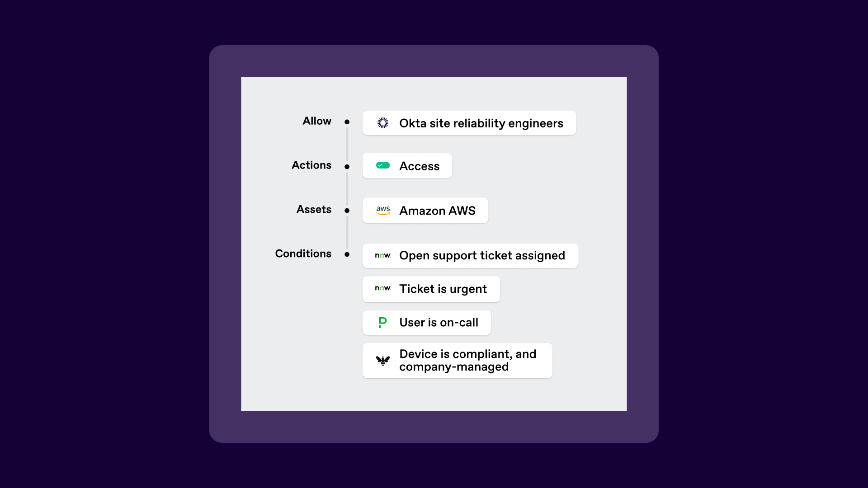Viewport: 868px width, 488px height.
Task: Click the Assets label
Action: 314,210
